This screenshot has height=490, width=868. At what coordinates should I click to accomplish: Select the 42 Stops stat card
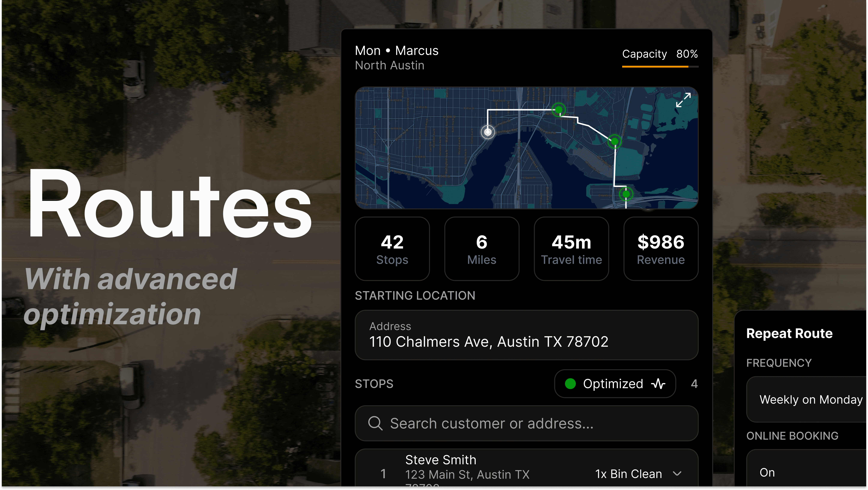392,249
